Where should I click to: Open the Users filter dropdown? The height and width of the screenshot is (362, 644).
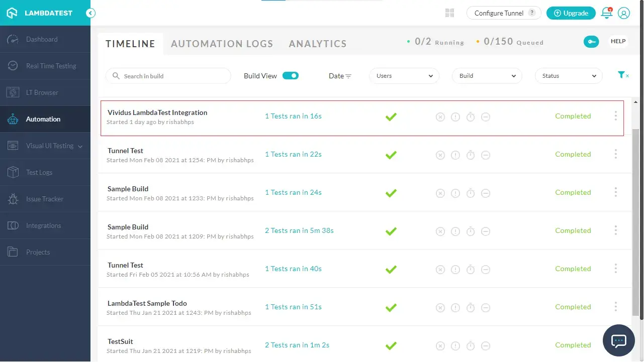(404, 76)
